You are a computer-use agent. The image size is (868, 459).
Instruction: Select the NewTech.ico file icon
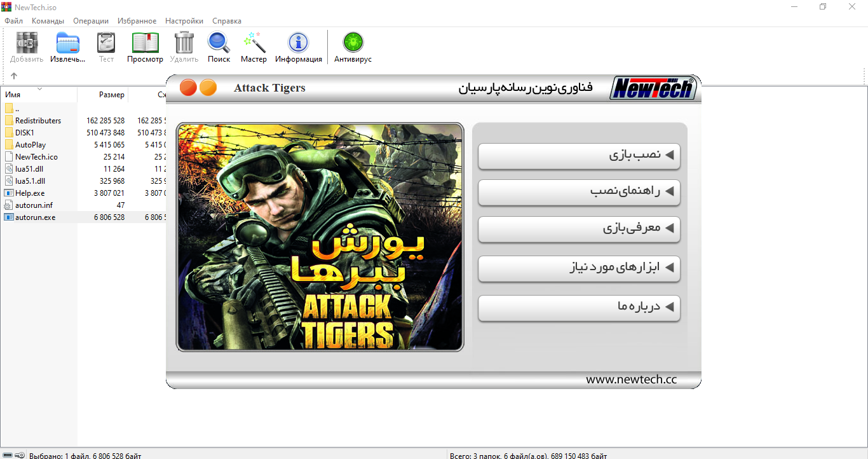[x=9, y=157]
